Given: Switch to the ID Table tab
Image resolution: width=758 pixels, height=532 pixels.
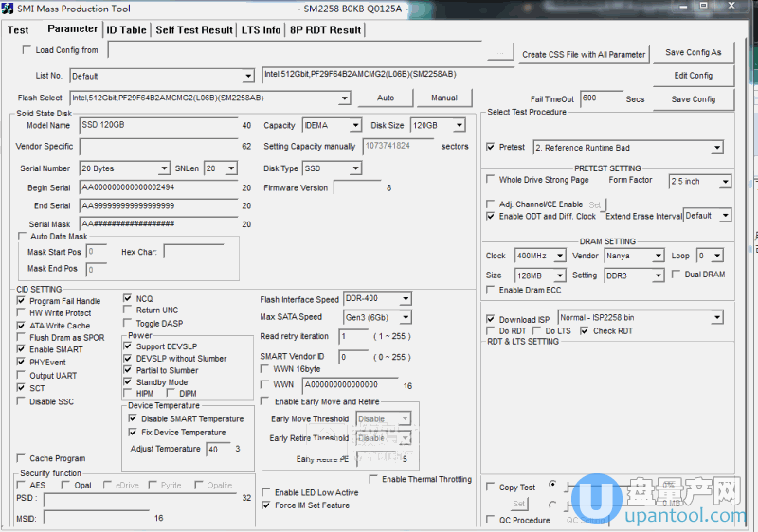Looking at the screenshot, I should point(126,29).
